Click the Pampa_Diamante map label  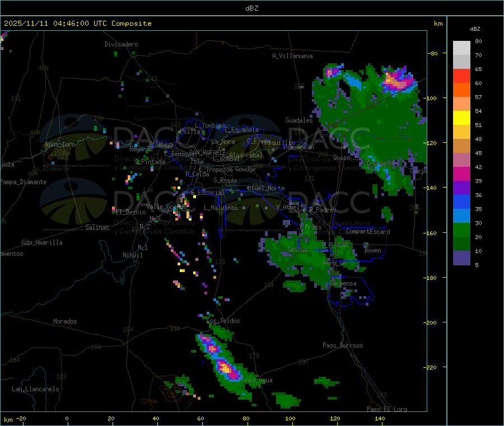point(24,182)
